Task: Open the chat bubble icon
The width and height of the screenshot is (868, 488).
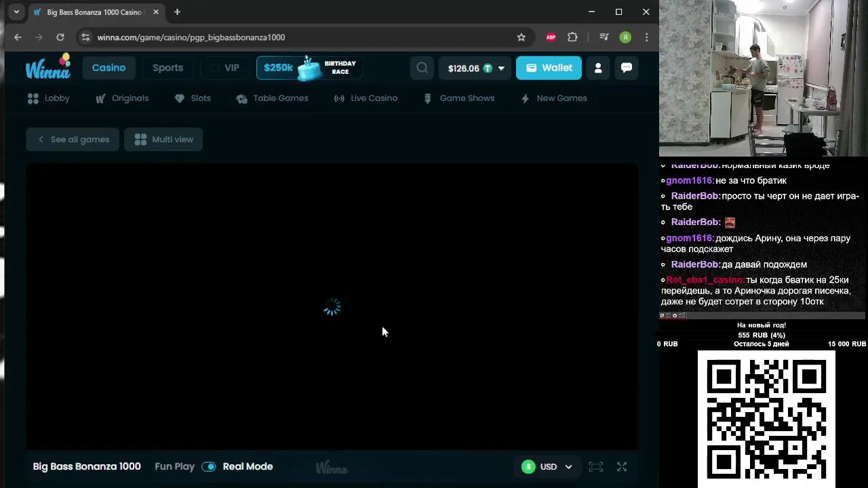Action: pos(627,68)
